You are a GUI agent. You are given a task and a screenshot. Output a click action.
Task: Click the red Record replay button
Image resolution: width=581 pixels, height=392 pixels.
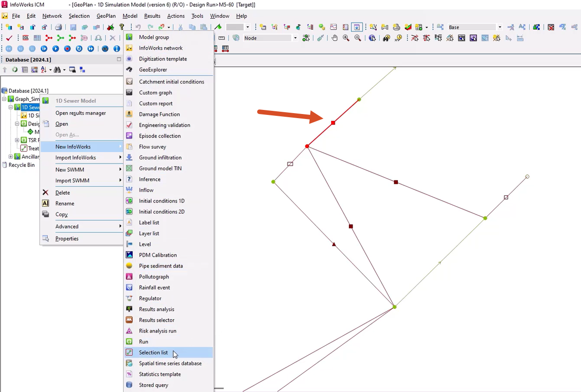point(67,49)
